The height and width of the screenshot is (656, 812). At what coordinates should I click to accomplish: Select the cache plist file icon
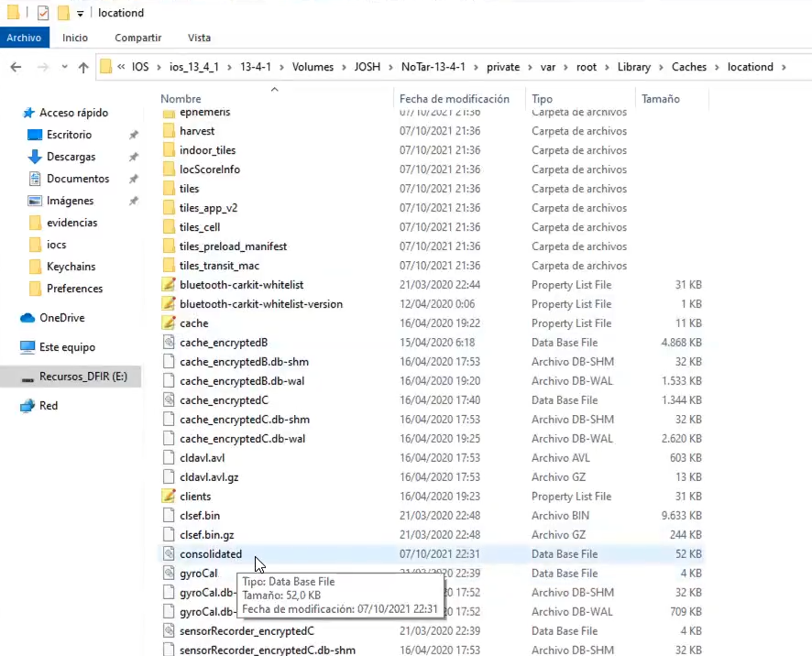169,323
